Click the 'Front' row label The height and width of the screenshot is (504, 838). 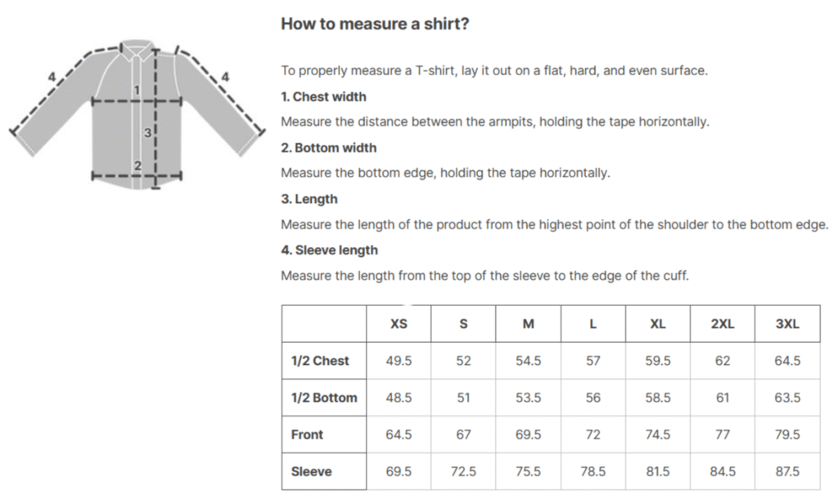point(307,434)
